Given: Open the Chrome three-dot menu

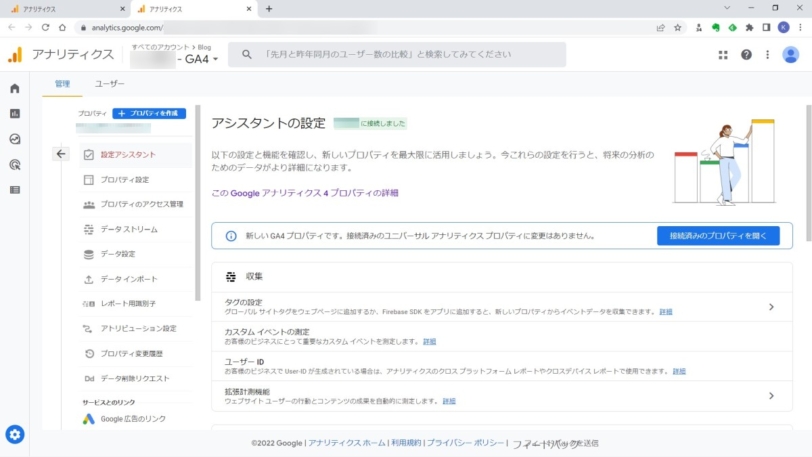Looking at the screenshot, I should point(800,27).
